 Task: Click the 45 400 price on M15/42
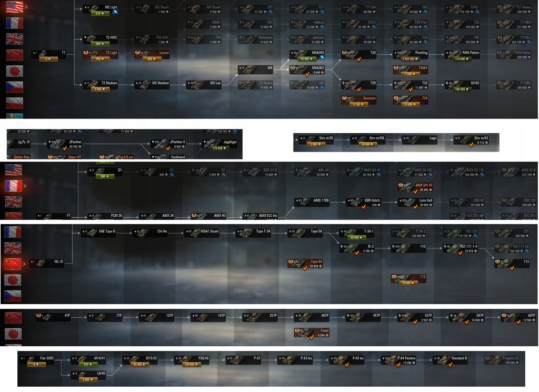pyautogui.click(x=140, y=365)
